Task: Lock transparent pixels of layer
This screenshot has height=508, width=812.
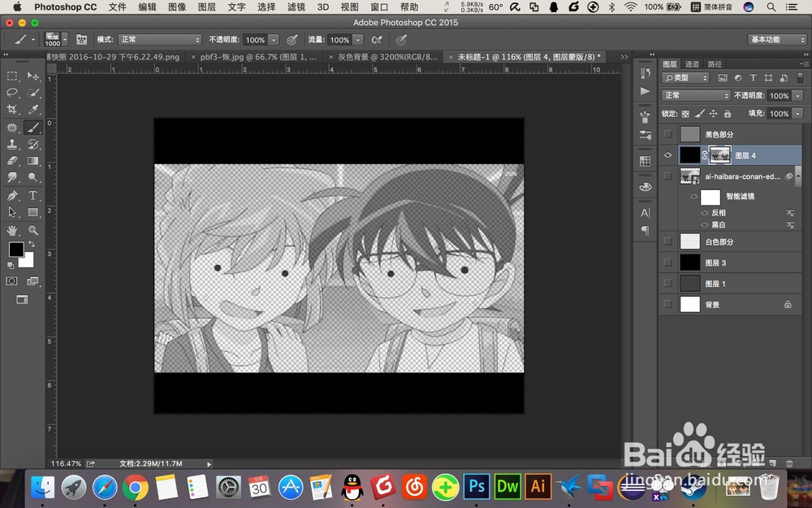Action: coord(685,114)
